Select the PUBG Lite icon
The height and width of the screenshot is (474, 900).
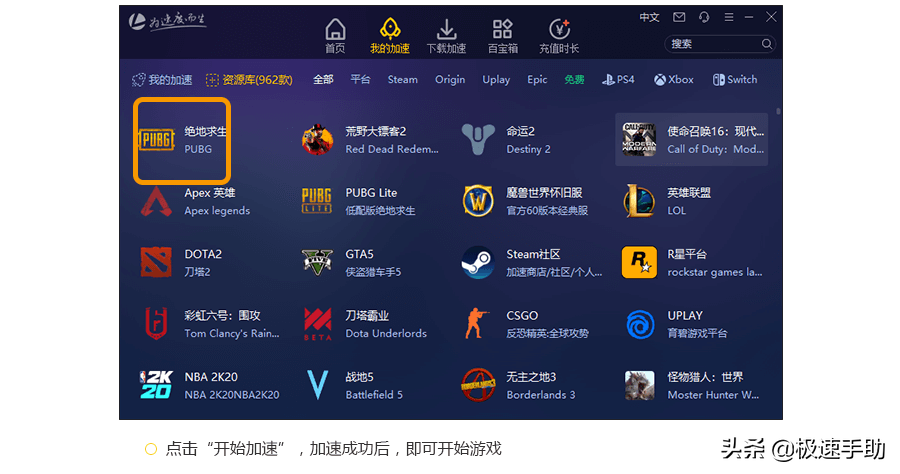pos(317,201)
